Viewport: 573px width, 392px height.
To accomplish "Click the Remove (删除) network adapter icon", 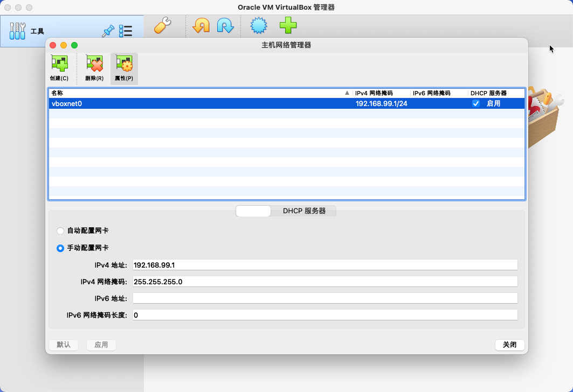I will pos(94,68).
